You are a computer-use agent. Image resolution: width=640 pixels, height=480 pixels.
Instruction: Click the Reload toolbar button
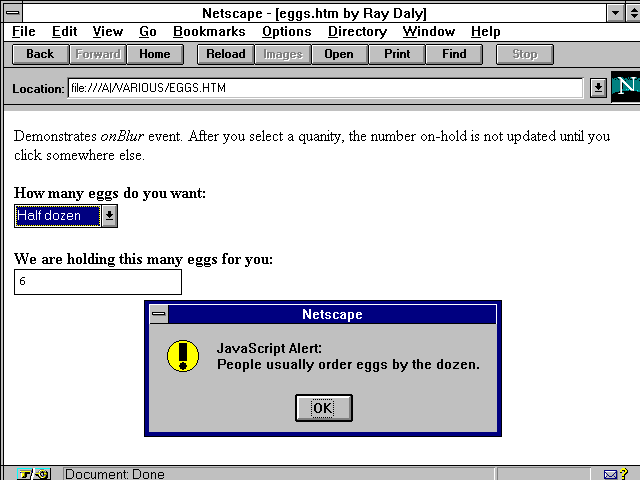pyautogui.click(x=225, y=54)
